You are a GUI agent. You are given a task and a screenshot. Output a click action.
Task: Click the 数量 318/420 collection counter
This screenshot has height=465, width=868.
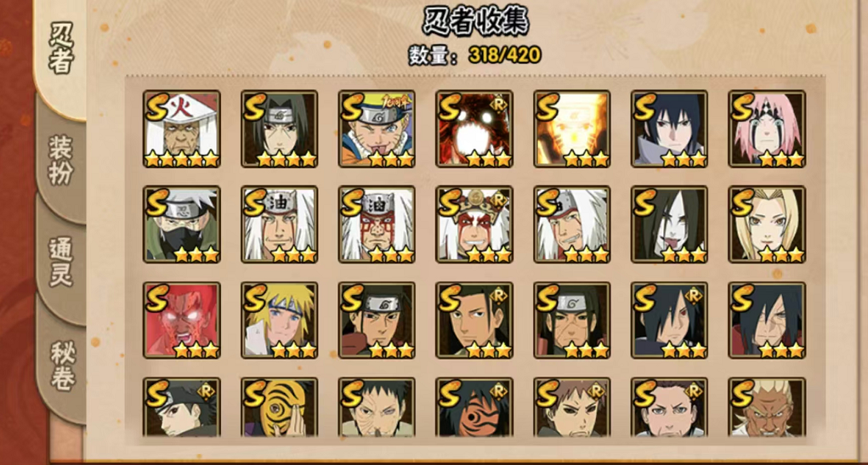point(474,54)
